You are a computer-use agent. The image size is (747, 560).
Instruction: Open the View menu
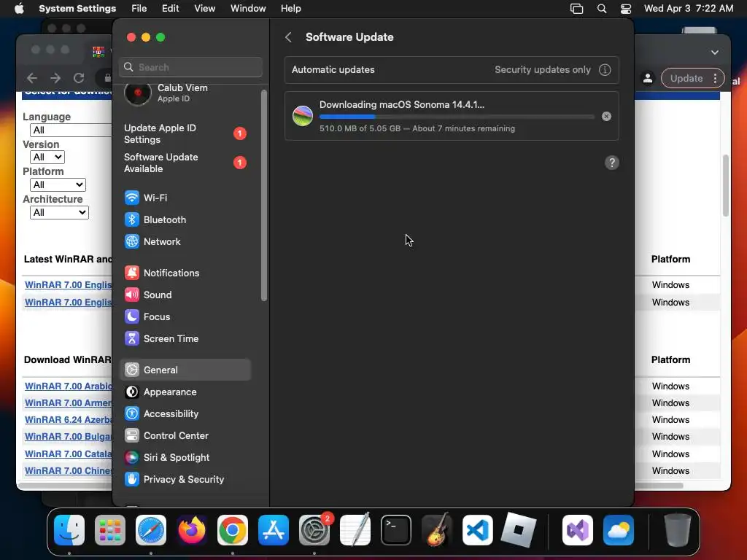pos(205,9)
